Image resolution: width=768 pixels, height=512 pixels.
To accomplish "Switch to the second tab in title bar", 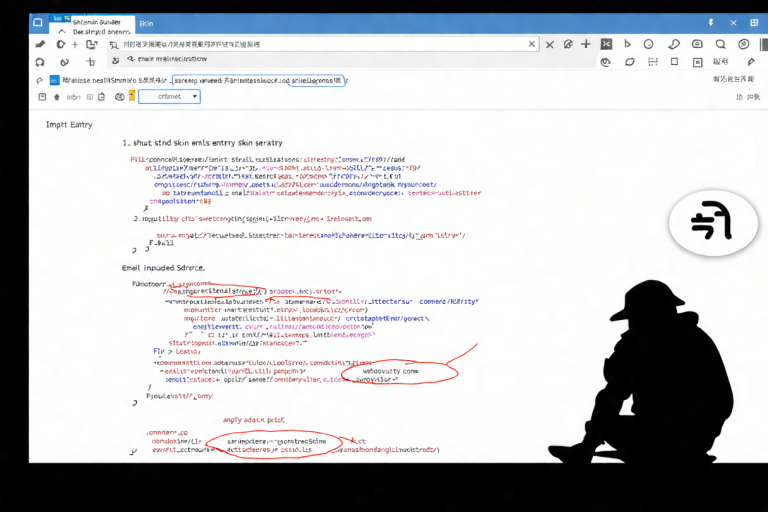I will [147, 22].
